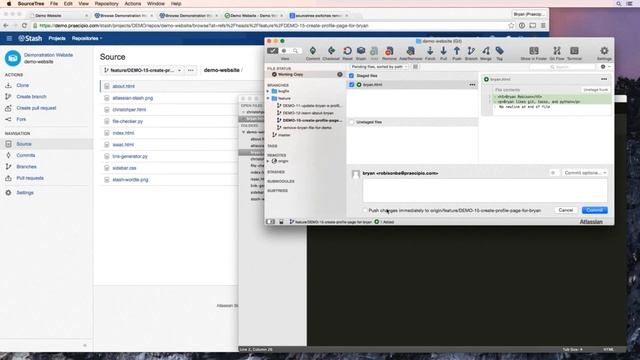Select the DEMO-12 branch in the SourceTree sidebar
Image resolution: width=640 pixels, height=360 pixels.
click(308, 113)
